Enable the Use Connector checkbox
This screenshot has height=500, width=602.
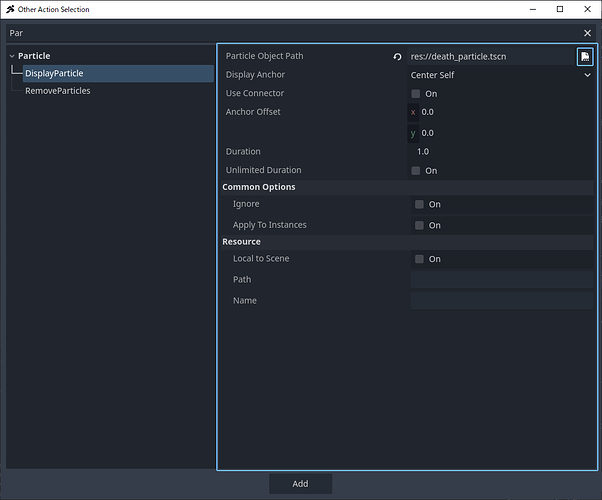417,94
